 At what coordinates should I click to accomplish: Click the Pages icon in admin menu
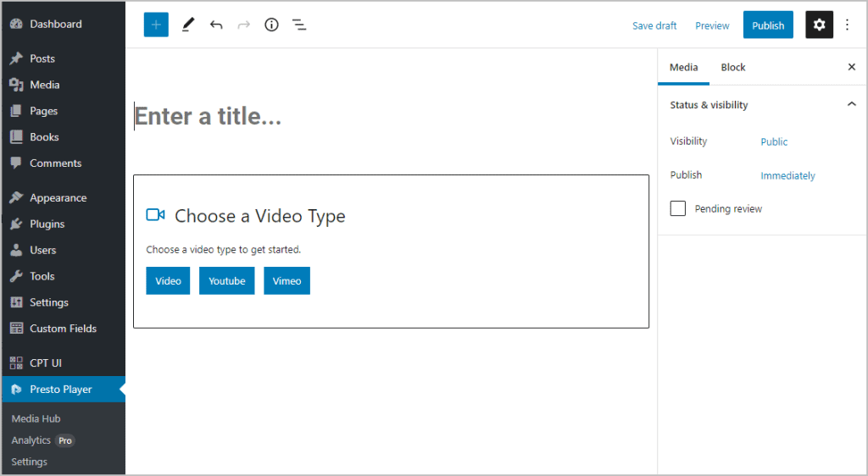point(17,111)
